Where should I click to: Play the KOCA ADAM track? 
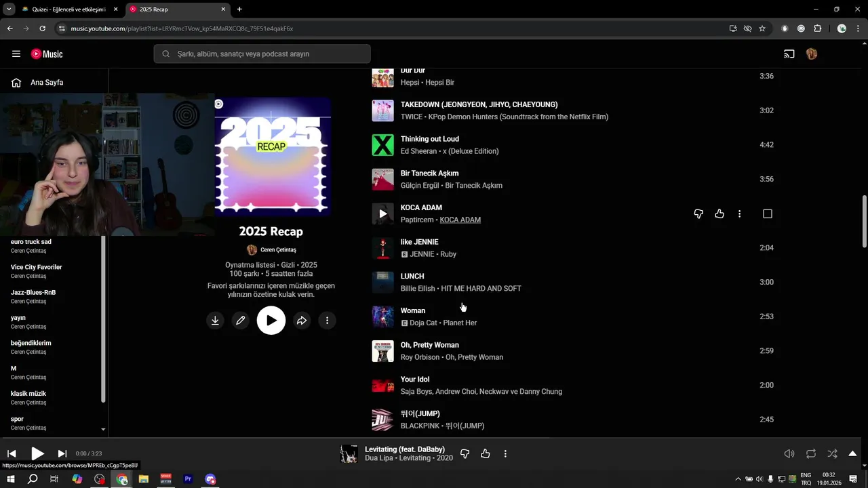tap(382, 213)
